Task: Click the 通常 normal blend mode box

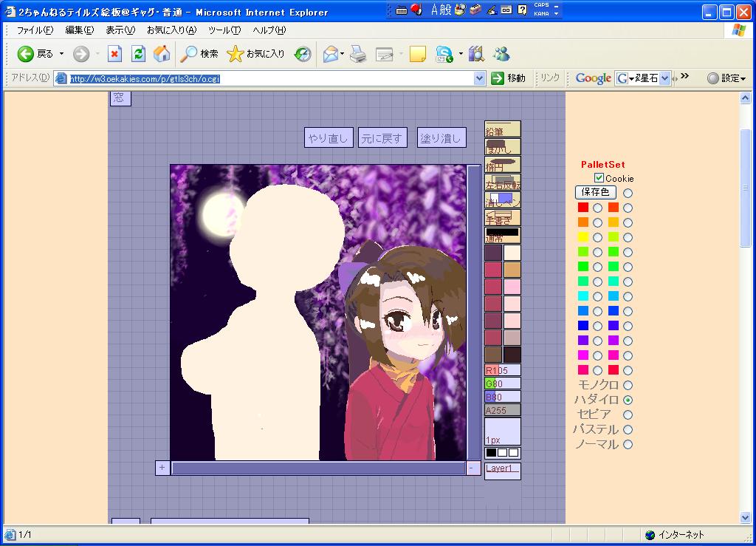Action: [502, 235]
